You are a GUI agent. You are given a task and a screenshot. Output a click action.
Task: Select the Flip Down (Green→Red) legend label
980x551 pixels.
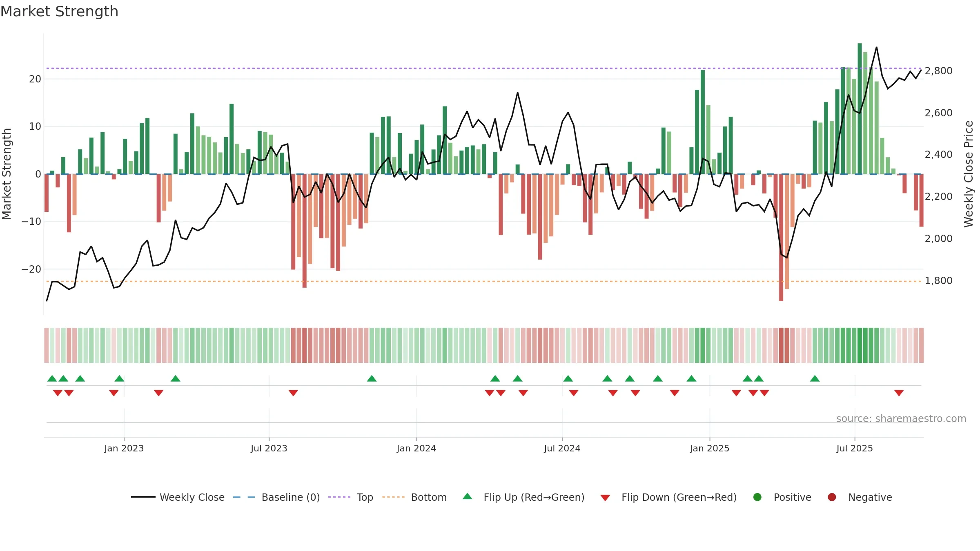(679, 497)
